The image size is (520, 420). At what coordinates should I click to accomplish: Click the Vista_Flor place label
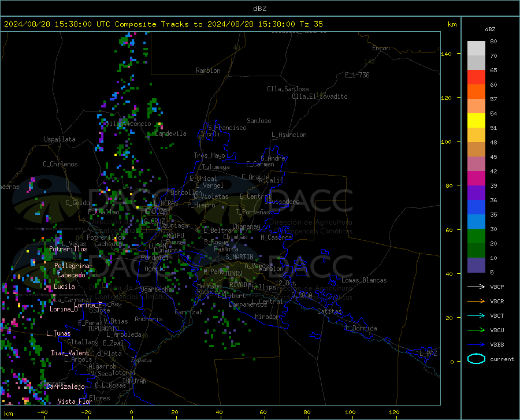tap(75, 402)
